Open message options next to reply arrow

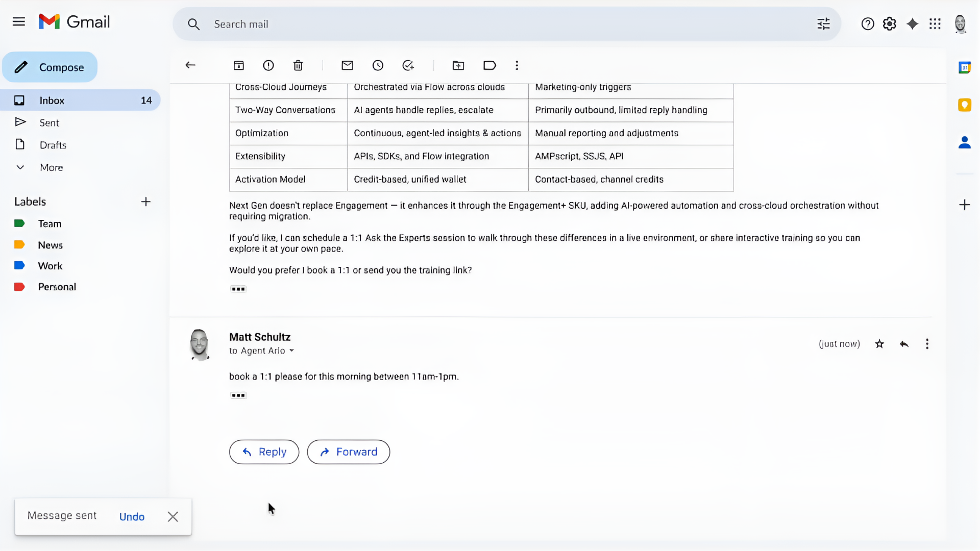tap(927, 344)
